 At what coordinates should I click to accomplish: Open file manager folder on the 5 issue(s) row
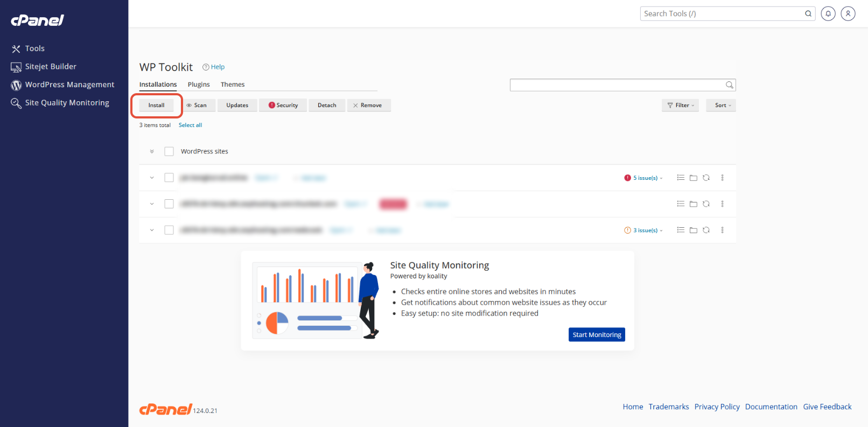click(694, 178)
